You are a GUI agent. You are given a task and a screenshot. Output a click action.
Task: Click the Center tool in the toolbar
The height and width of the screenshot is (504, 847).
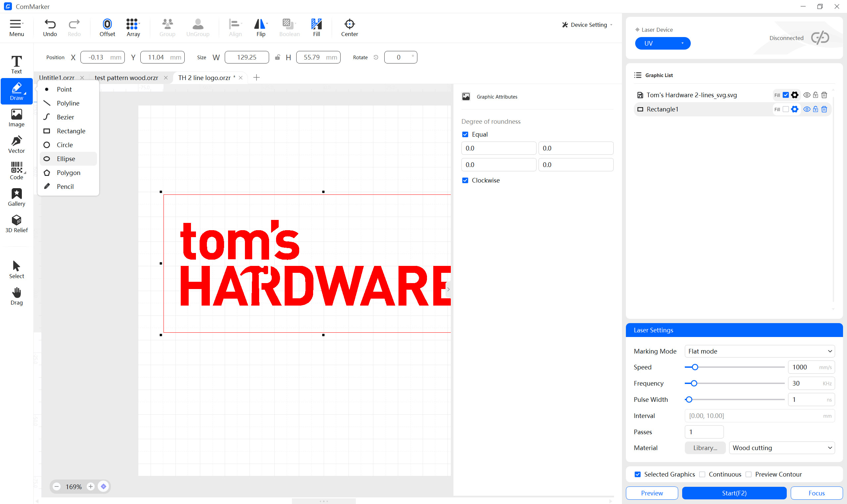[x=349, y=27]
